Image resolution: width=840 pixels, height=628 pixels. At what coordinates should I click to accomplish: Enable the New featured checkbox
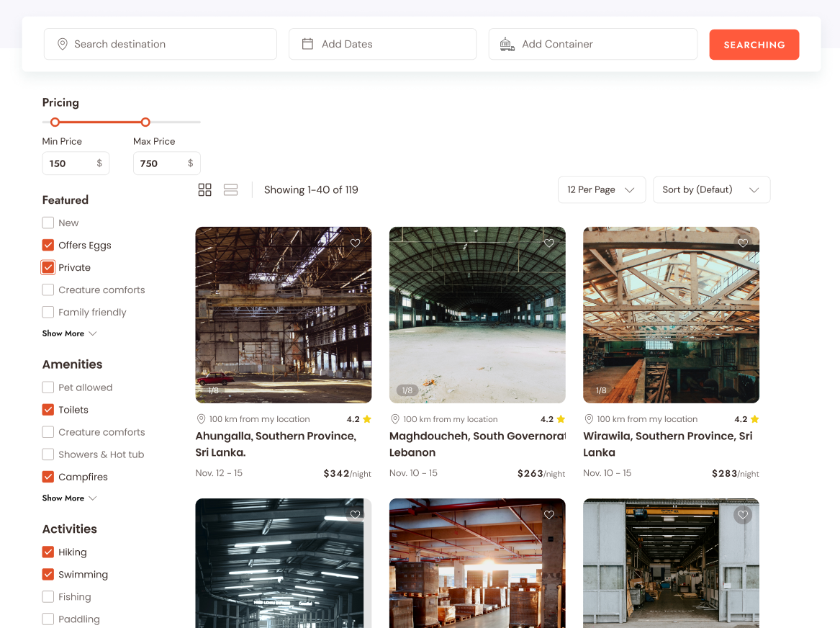[48, 223]
